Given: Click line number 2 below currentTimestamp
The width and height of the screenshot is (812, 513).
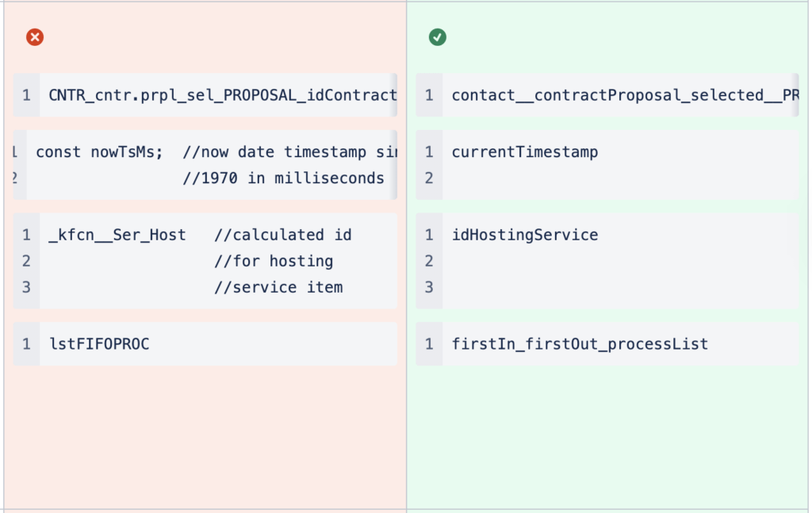Looking at the screenshot, I should [429, 178].
